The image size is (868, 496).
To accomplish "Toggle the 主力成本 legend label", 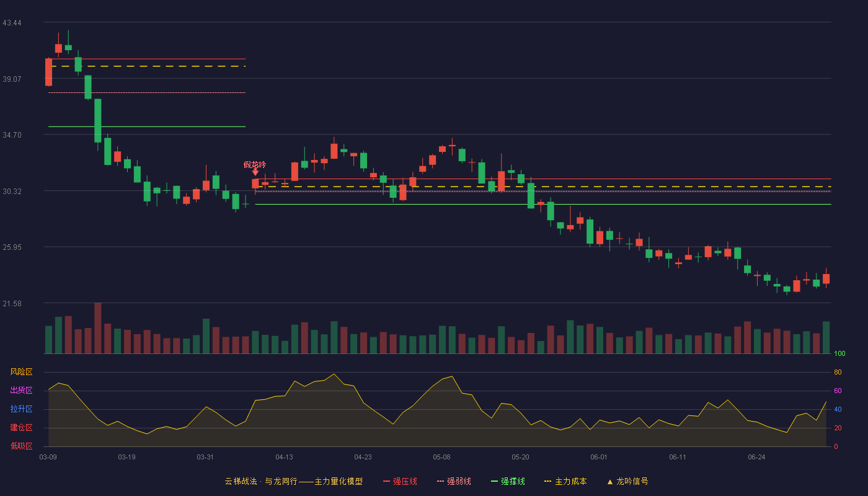I will click(x=570, y=481).
